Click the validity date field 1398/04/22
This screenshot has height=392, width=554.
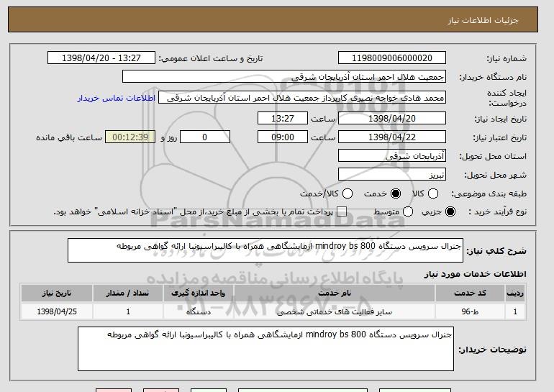pyautogui.click(x=392, y=137)
